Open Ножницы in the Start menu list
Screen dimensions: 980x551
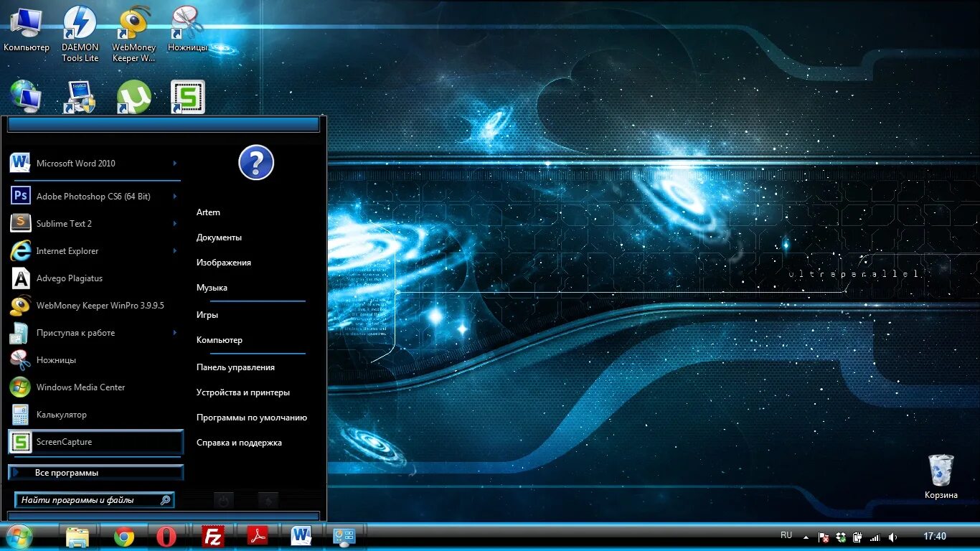(94, 359)
